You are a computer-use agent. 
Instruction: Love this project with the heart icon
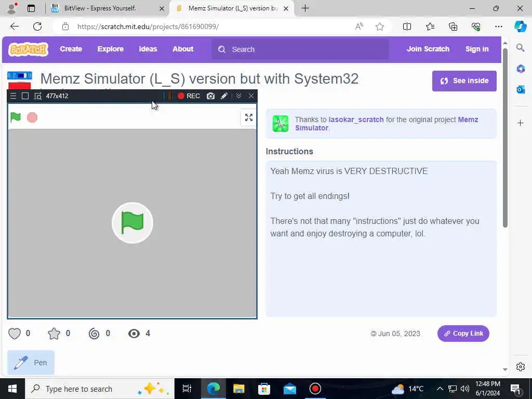coord(15,334)
